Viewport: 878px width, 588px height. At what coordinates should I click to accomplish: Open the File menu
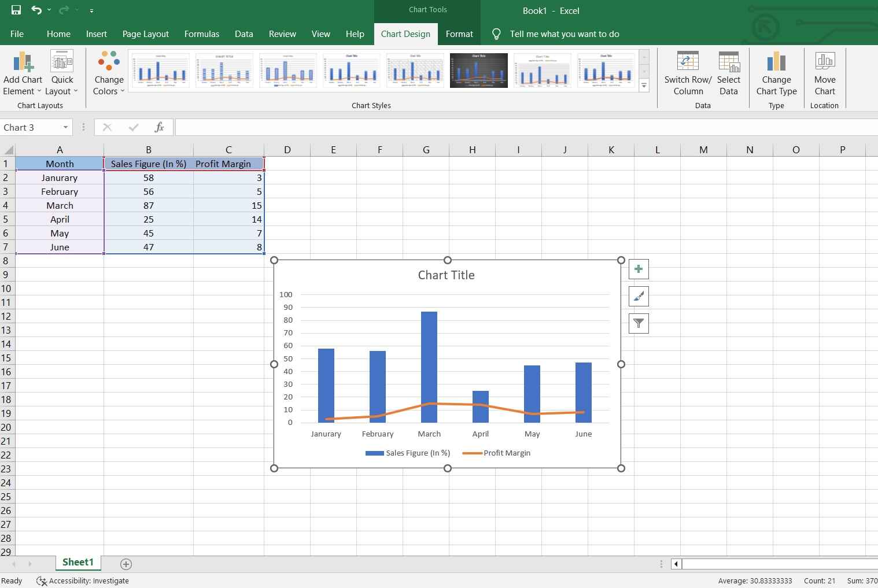[x=17, y=34]
